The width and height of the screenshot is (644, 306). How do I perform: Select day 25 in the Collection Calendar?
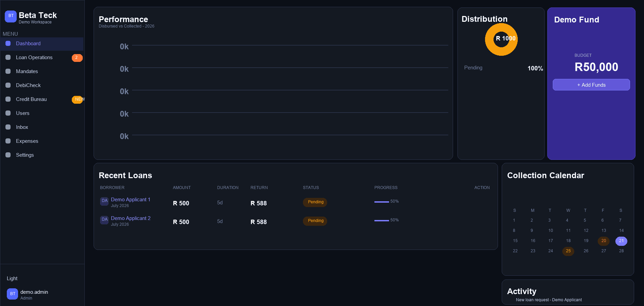click(568, 251)
